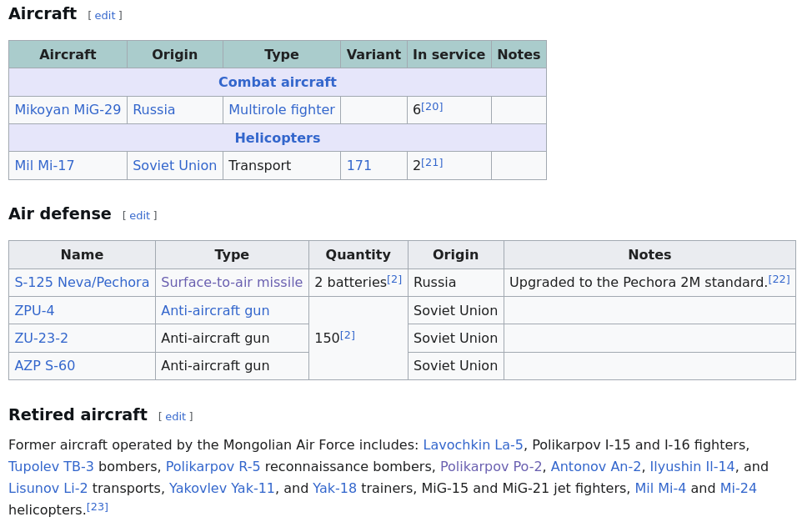807x532 pixels.
Task: Open the ZU-23-2 article
Action: pos(41,339)
